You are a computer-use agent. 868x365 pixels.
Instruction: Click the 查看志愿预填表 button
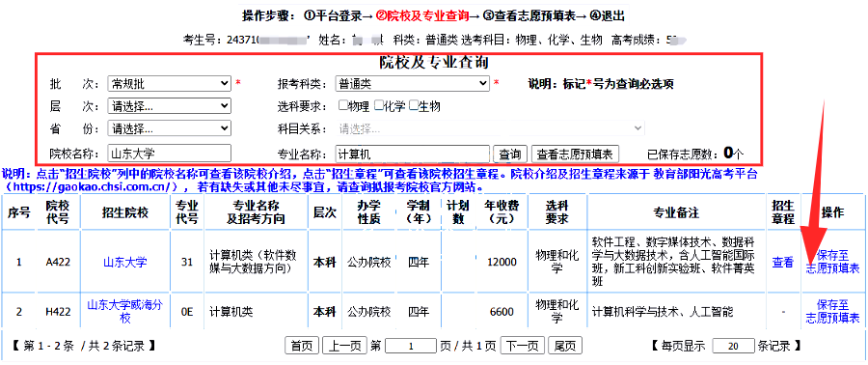575,154
